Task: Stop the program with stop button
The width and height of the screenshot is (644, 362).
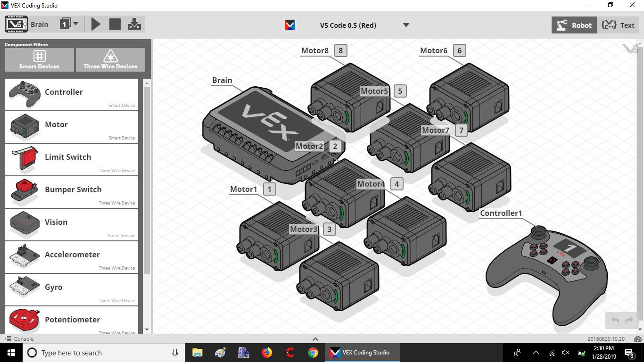Action: pos(115,24)
